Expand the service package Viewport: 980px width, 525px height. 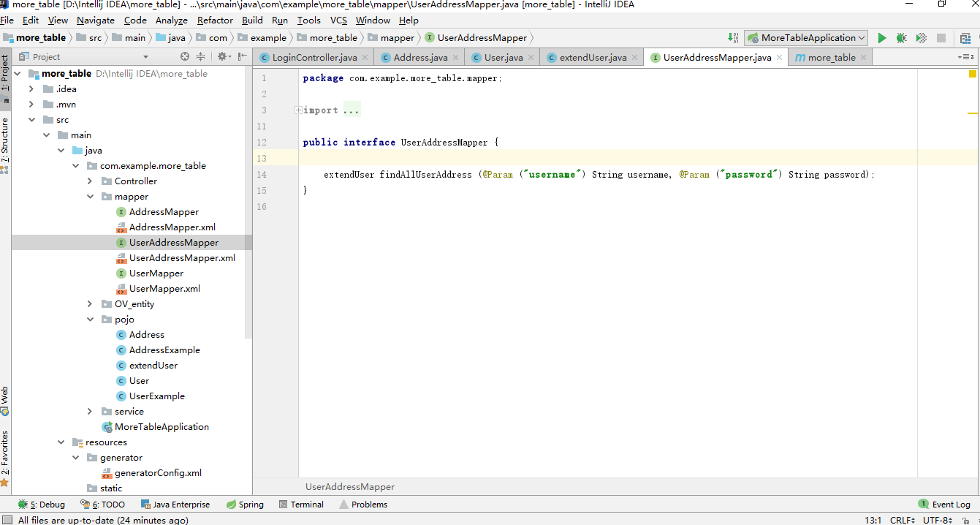pos(90,411)
